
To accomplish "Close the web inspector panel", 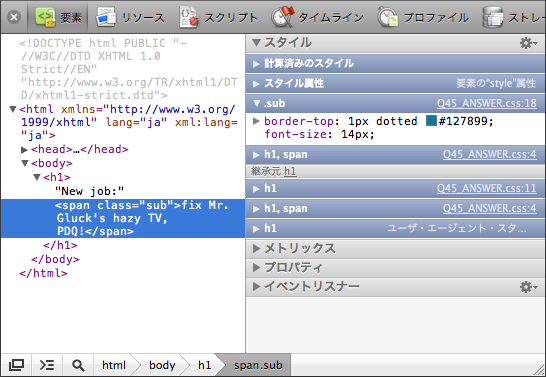I will point(14,17).
